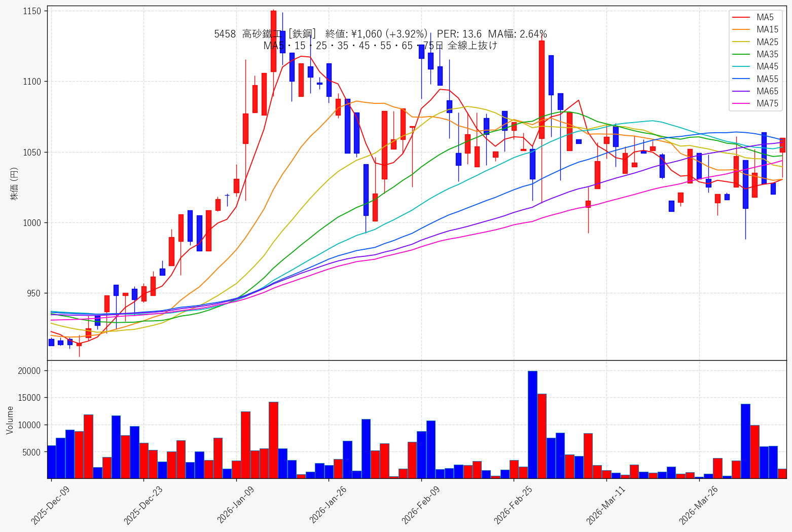Click the chart title with stock code 5458

(380, 34)
